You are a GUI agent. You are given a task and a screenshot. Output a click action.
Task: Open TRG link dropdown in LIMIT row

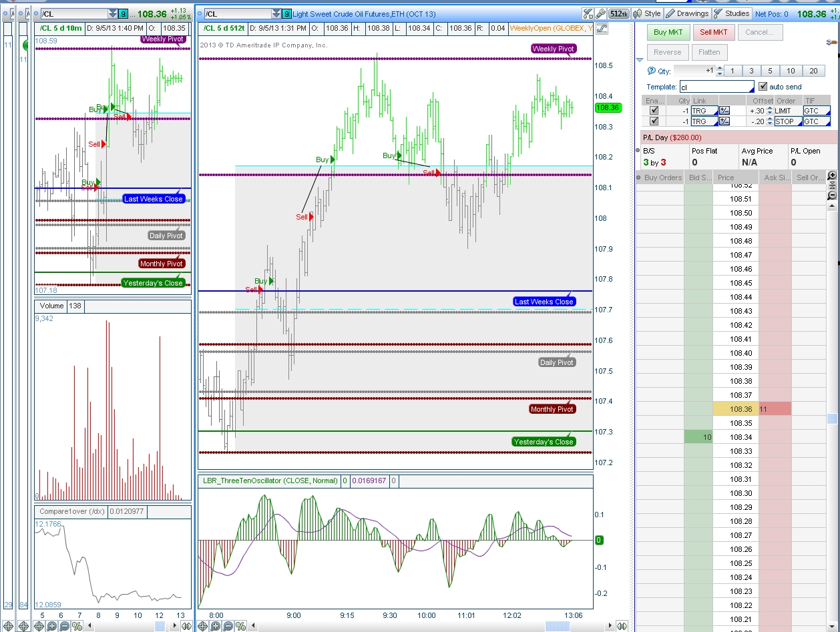click(x=704, y=111)
